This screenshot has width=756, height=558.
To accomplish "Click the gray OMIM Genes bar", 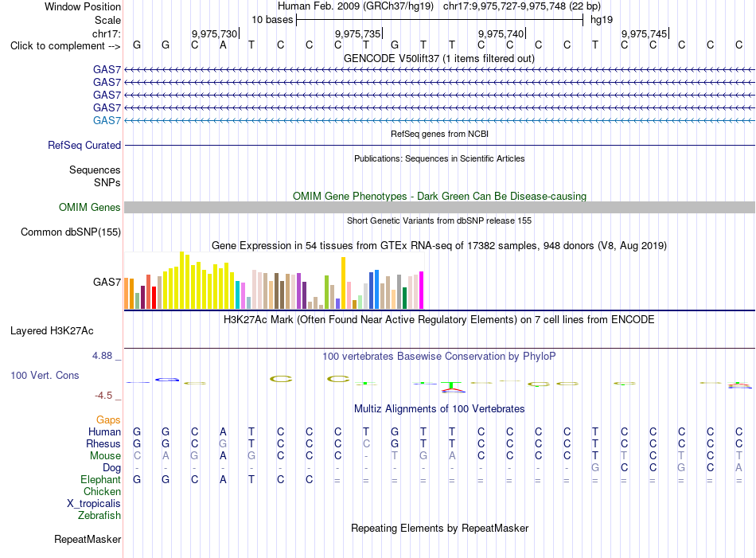I will [439, 208].
